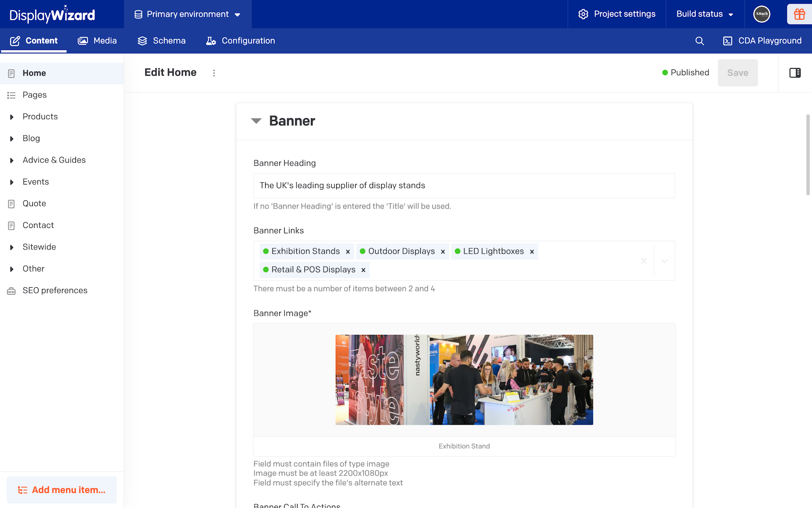Remove the Exhibition Stands link tag
This screenshot has height=508, width=812.
point(348,252)
